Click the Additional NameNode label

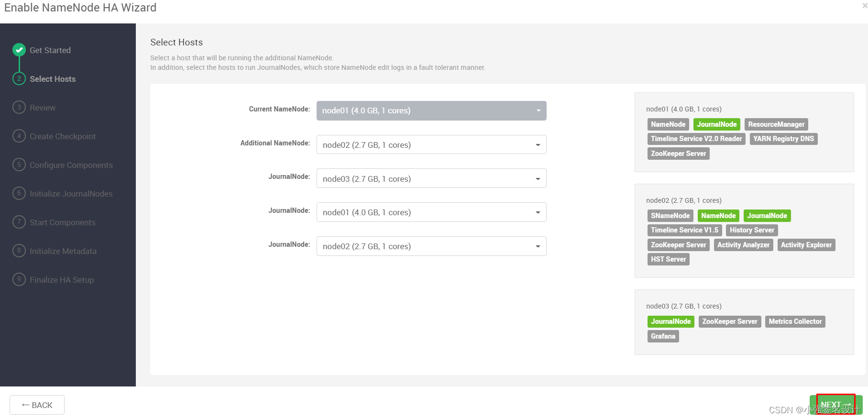click(275, 143)
